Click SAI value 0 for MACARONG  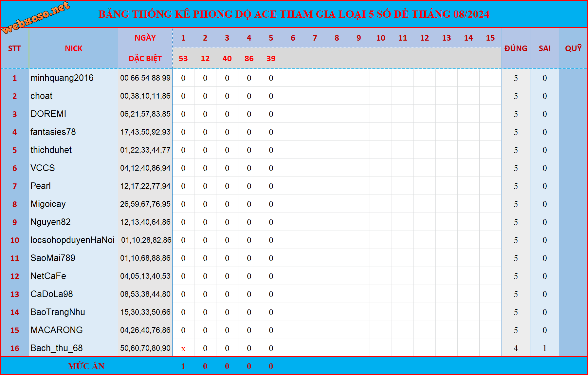(x=544, y=330)
